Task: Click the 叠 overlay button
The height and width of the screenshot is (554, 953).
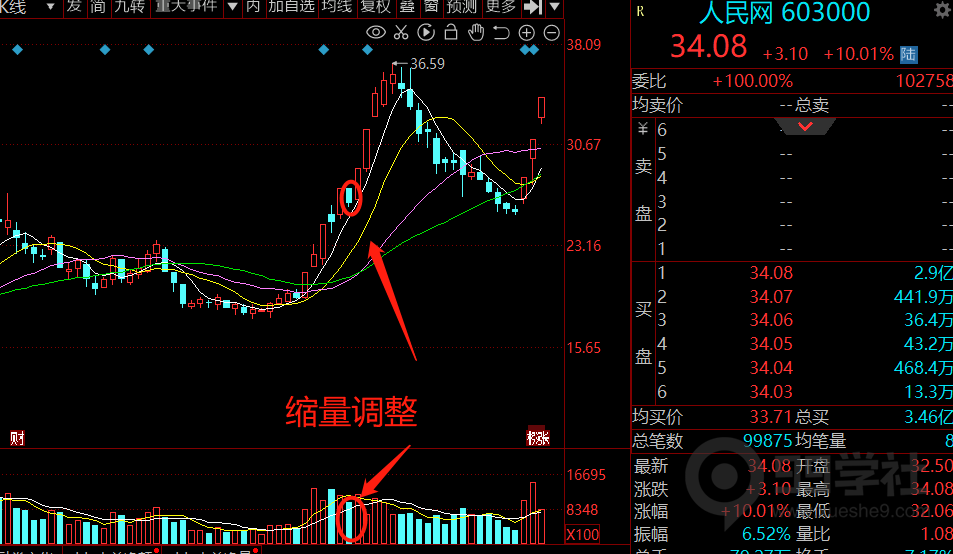Action: [407, 7]
